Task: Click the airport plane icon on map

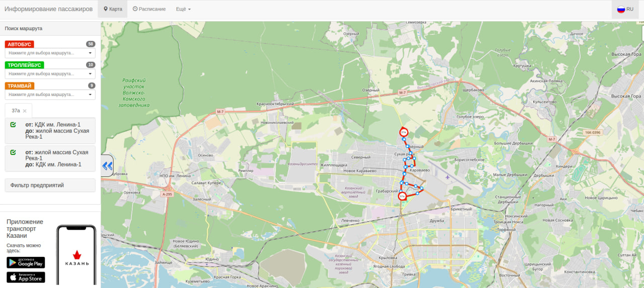Action: point(448,177)
